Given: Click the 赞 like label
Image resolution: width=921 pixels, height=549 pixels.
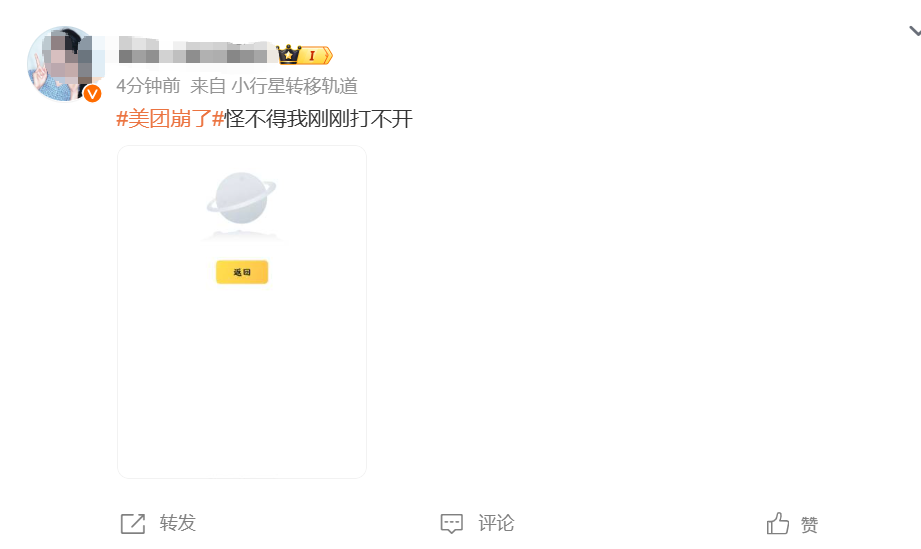Looking at the screenshot, I should coord(809,524).
